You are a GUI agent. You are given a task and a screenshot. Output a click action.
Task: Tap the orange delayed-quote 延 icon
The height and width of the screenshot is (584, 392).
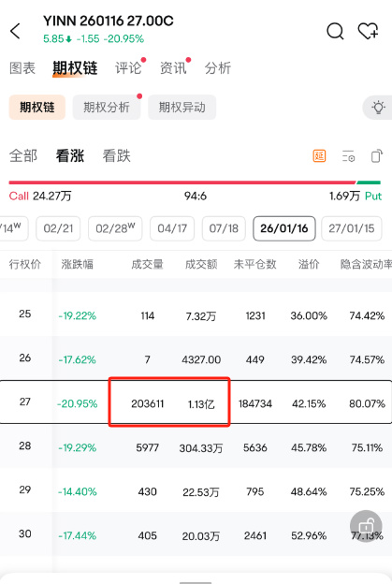(319, 156)
